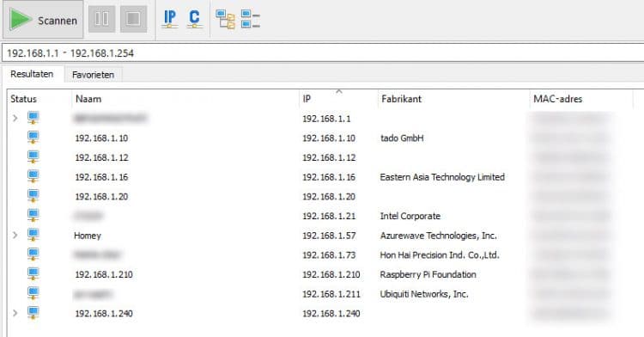
Task: Click the pause scan button
Action: pos(102,19)
